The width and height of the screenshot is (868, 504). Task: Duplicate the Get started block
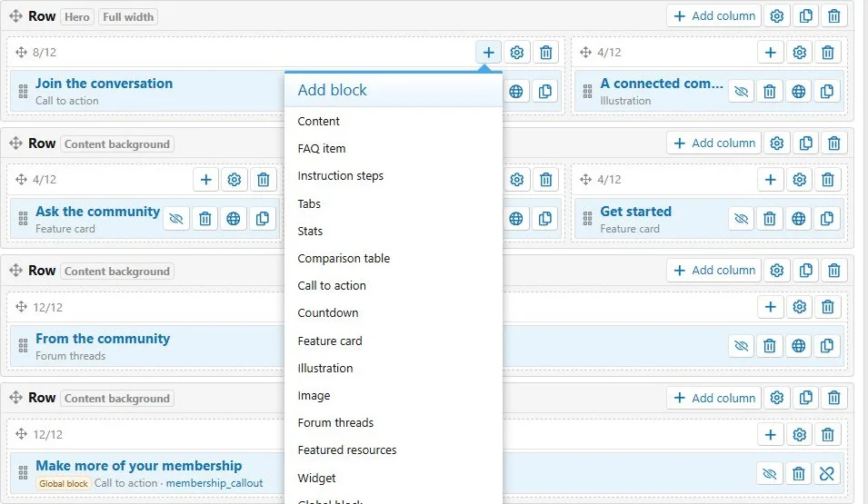[826, 219]
